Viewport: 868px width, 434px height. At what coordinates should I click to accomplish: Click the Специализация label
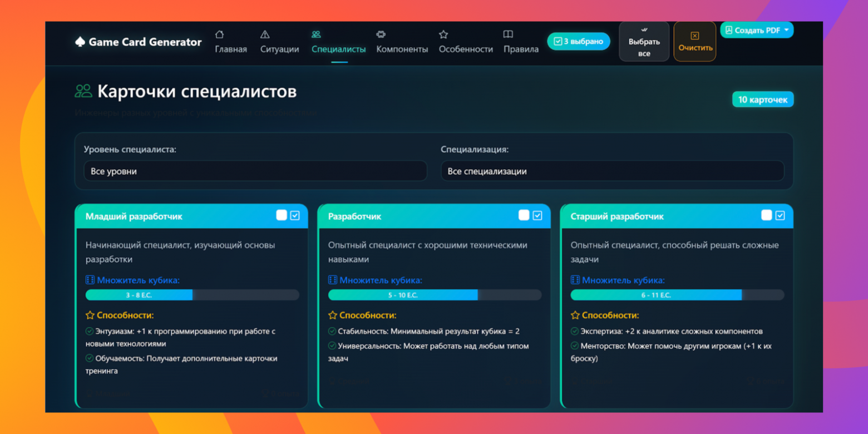coord(475,149)
